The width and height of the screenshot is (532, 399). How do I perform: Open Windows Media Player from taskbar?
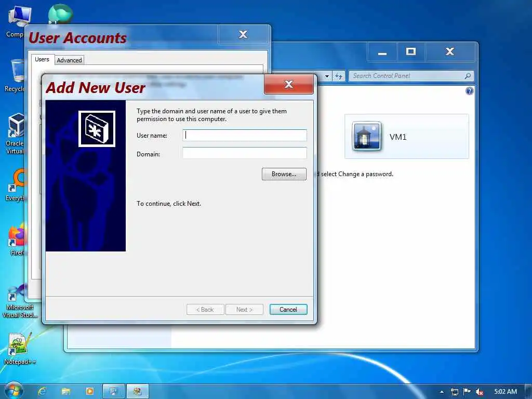pyautogui.click(x=89, y=392)
